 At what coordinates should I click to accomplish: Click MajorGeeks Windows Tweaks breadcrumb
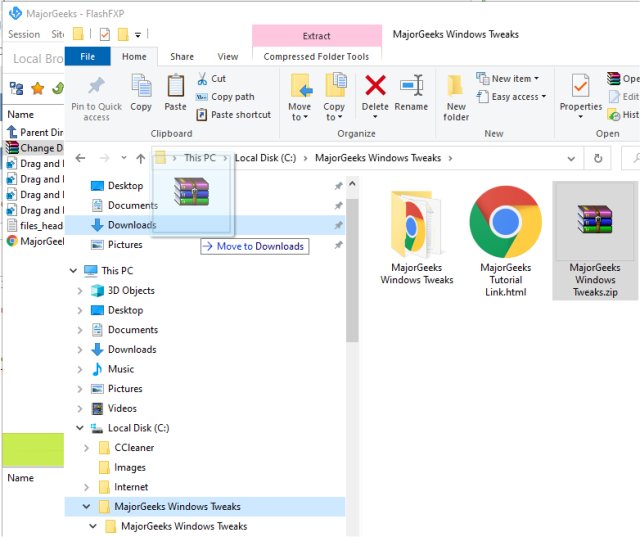click(x=378, y=158)
